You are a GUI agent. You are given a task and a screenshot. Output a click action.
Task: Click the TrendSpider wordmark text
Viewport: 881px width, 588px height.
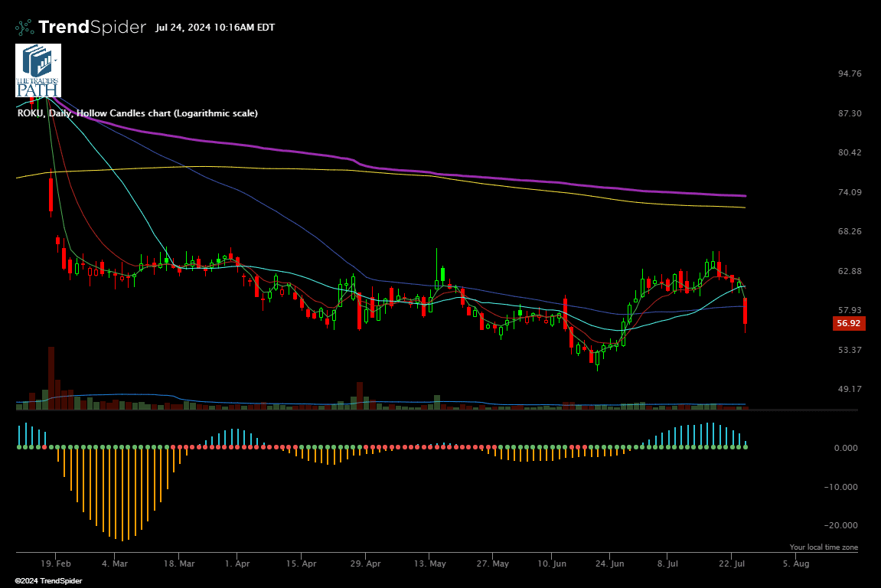tap(92, 28)
